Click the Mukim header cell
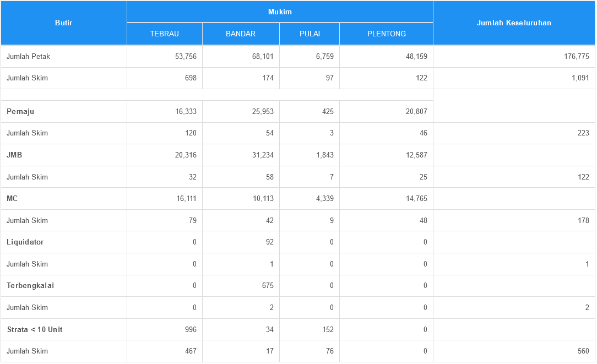Image resolution: width=597 pixels, height=364 pixels. click(x=280, y=12)
